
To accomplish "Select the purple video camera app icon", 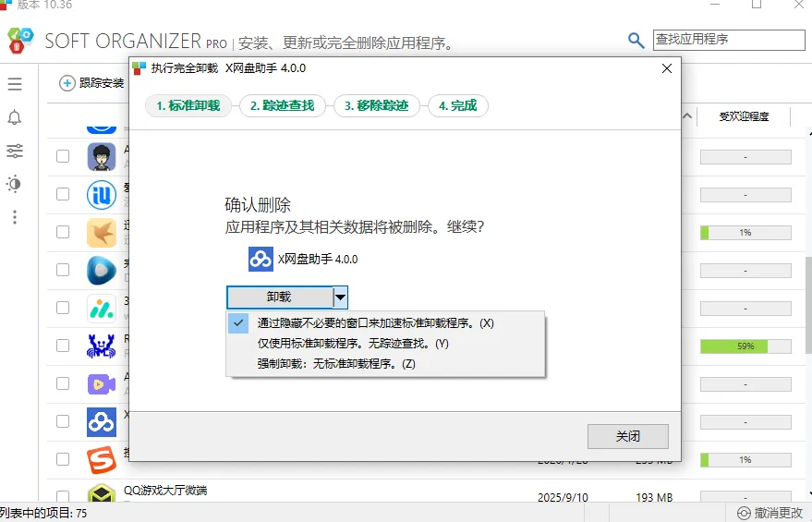I will coord(102,384).
